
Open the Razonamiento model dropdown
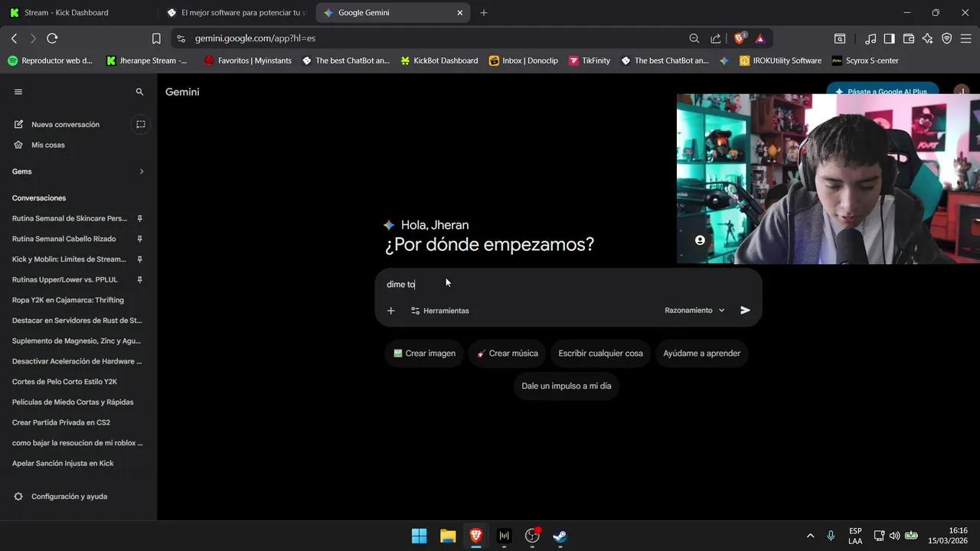click(x=693, y=310)
